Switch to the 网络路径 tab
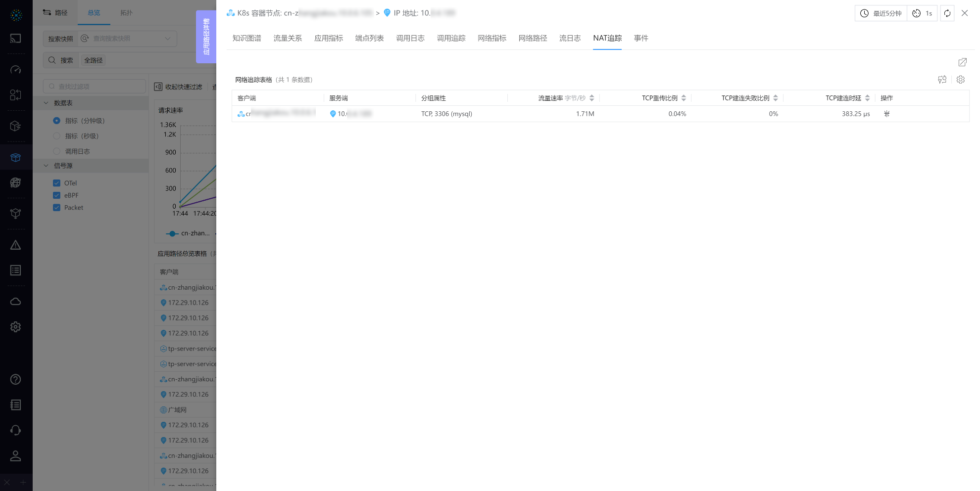 (532, 38)
